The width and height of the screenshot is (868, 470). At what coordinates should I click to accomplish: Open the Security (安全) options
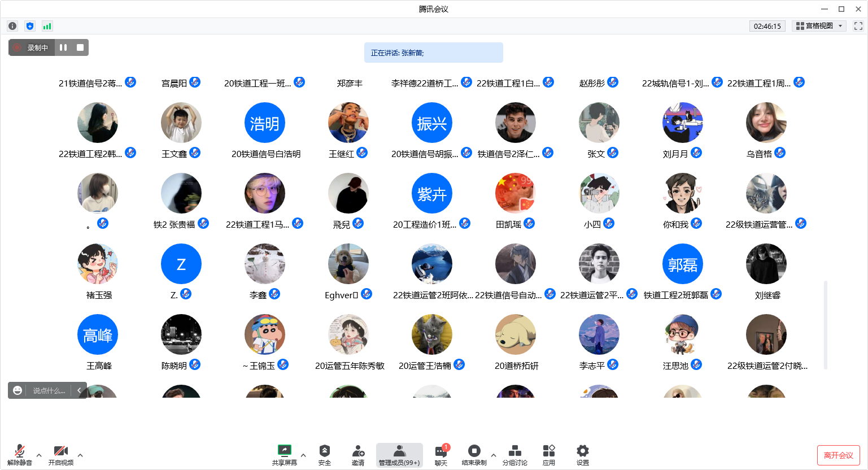[325, 455]
